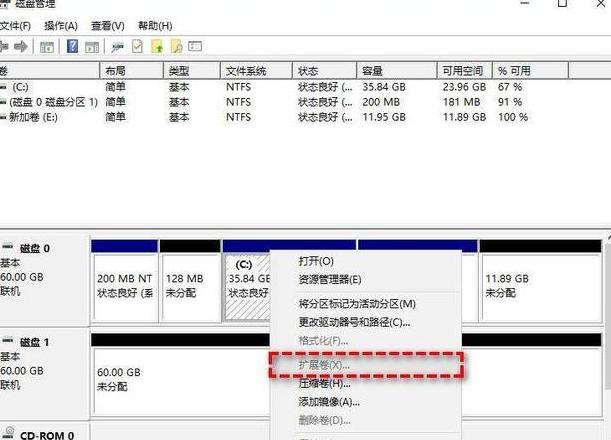Screen dimensions: 611x440
Task: Click the drive icon of volume (C:) row
Action: (3, 87)
